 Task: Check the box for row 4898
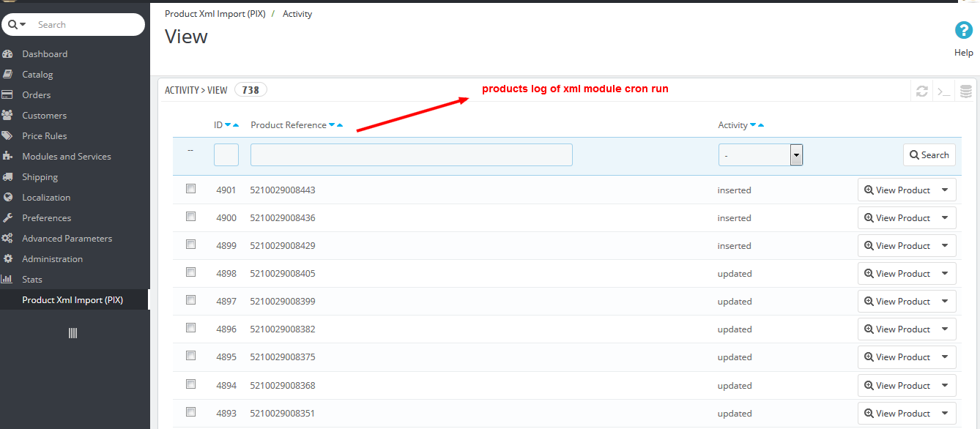point(191,272)
